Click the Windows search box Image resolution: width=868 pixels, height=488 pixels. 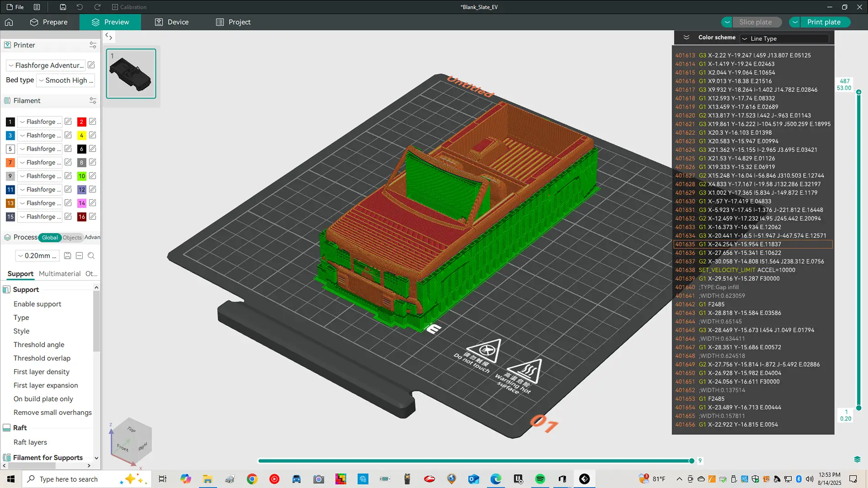coord(87,479)
